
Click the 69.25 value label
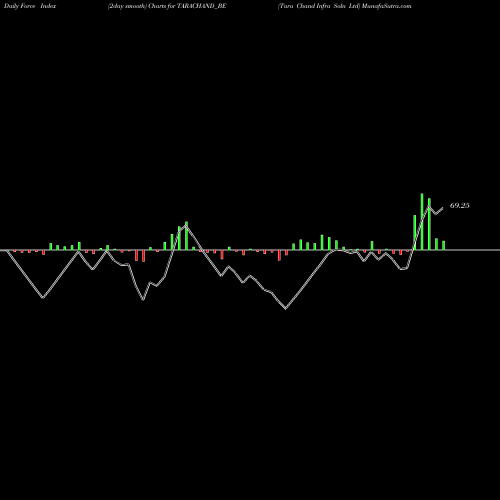click(x=459, y=206)
